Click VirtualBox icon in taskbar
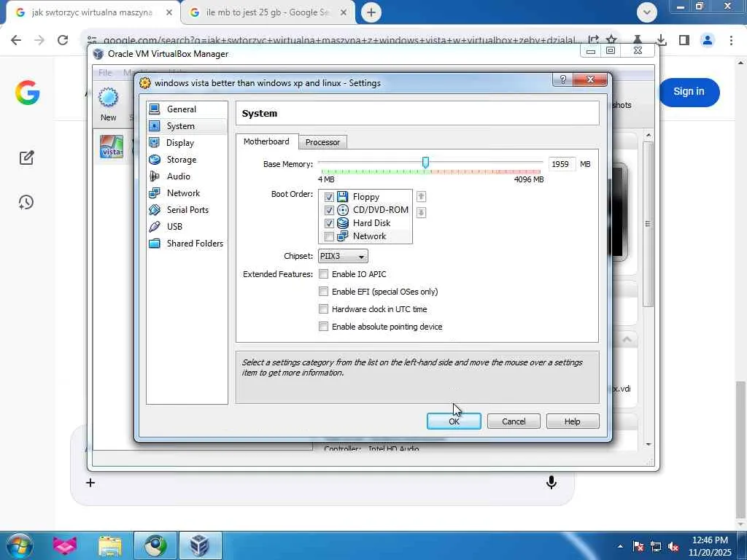The image size is (747, 560). pos(200,547)
